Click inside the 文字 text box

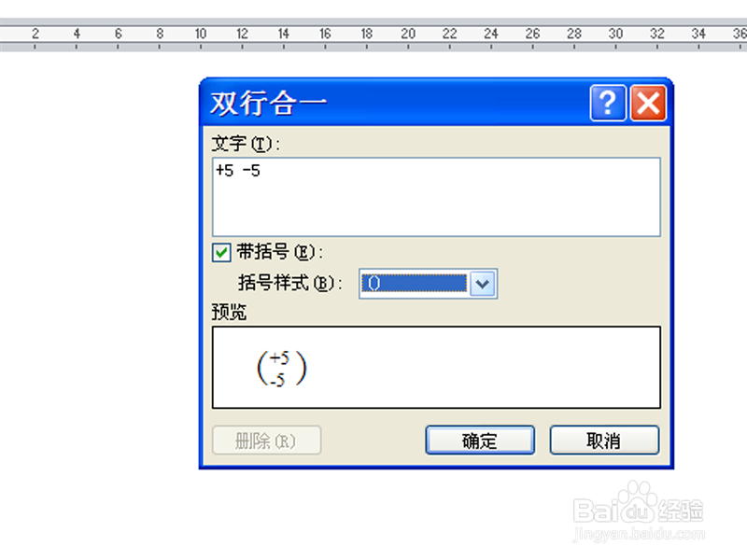pyautogui.click(x=436, y=197)
